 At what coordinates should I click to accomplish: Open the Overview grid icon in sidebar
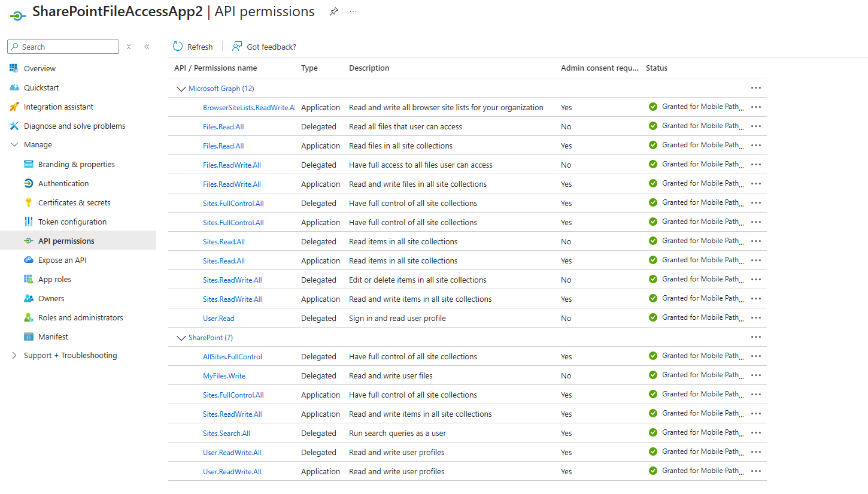click(14, 68)
